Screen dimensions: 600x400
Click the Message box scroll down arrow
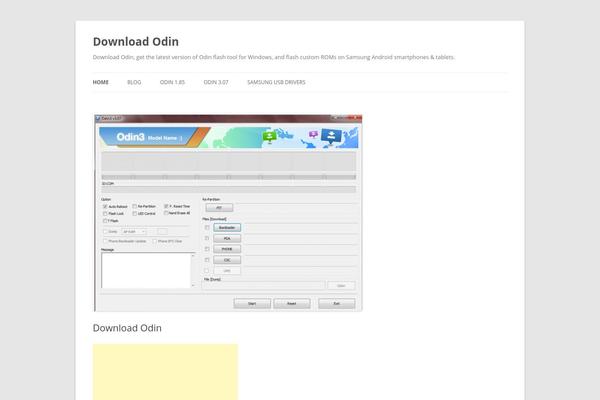tap(193, 285)
